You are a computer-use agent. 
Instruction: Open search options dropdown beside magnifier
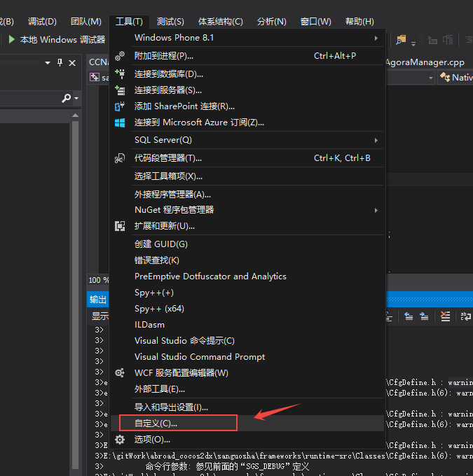click(x=76, y=99)
